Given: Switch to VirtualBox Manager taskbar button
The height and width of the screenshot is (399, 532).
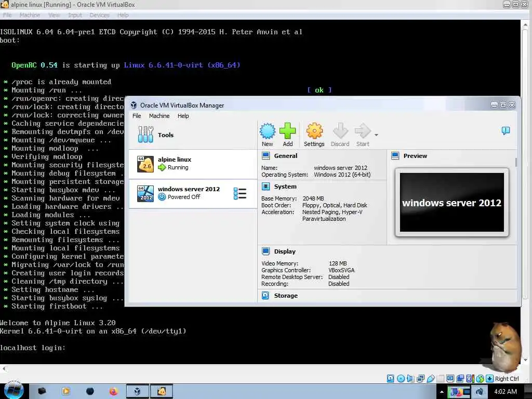Looking at the screenshot, I should point(137,392).
